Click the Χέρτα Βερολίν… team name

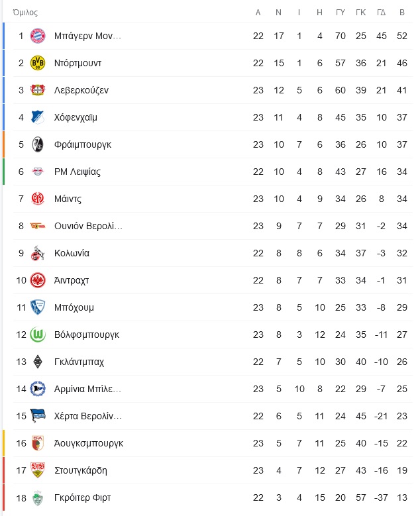pos(88,416)
